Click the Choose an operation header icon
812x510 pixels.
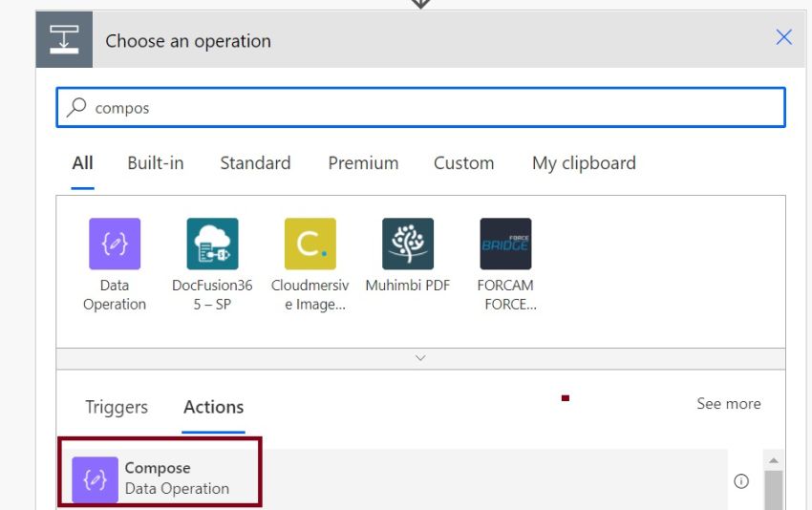tap(64, 39)
